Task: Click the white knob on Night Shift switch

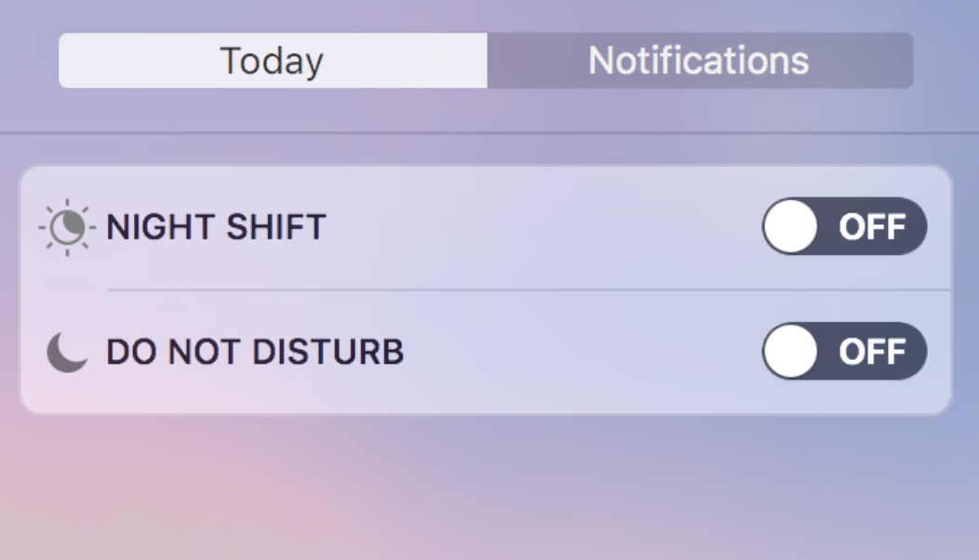Action: 791,226
